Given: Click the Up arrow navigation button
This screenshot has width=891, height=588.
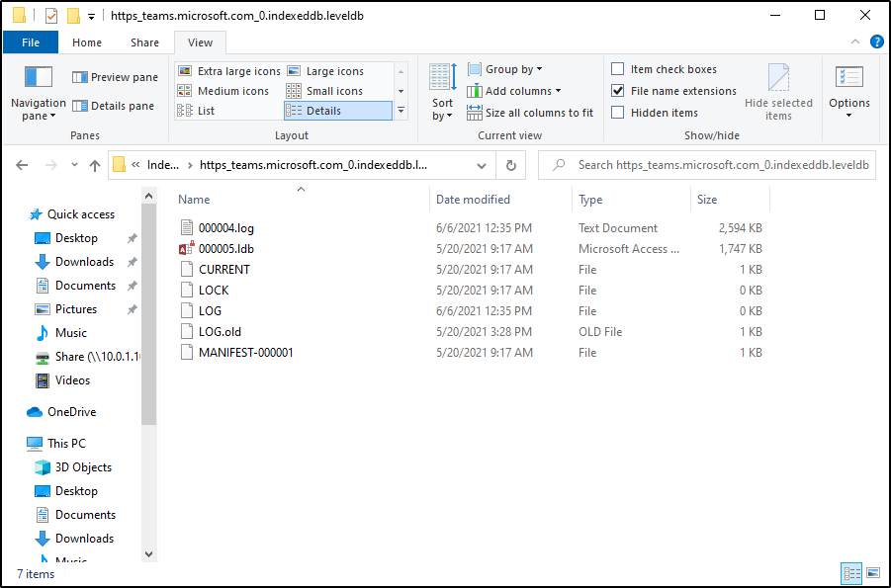Looking at the screenshot, I should coord(95,166).
